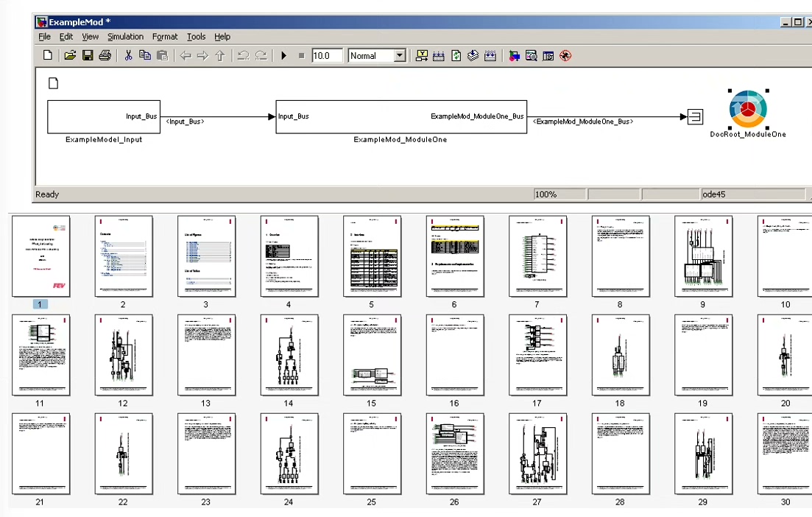Screen dimensions: 812x517
Task: Select the ExampleMod_ModuleOne block
Action: tap(401, 116)
